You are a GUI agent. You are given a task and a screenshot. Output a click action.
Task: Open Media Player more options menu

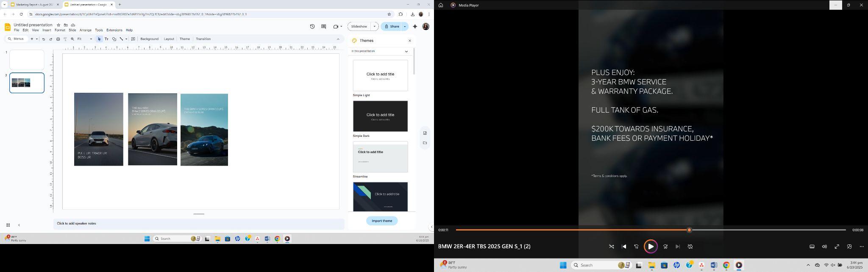pos(862,247)
